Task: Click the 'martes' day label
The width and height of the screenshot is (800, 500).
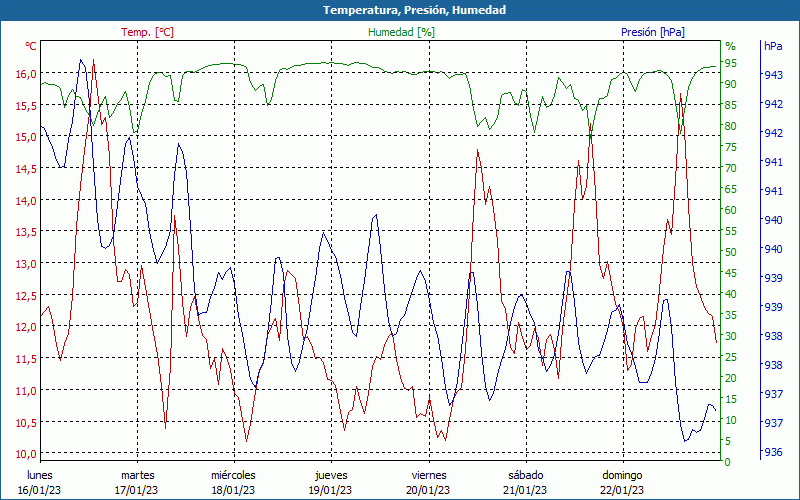Action: pos(137,475)
